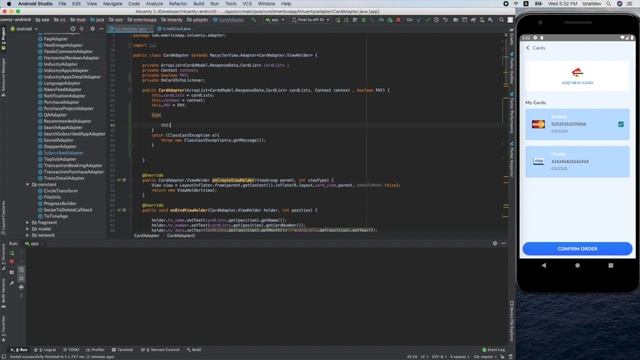The height and width of the screenshot is (360, 640).
Task: Select SwipeToDeleteCallback in project tree
Action: (x=65, y=210)
